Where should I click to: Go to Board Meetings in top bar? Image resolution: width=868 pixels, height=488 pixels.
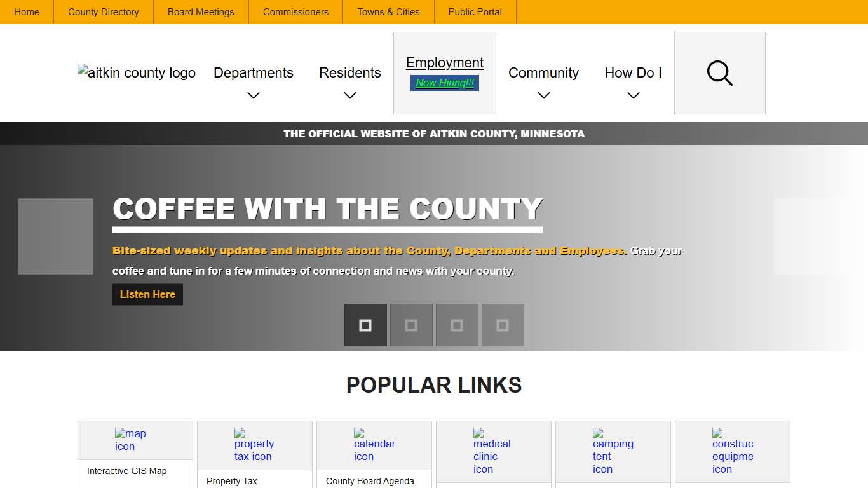201,12
